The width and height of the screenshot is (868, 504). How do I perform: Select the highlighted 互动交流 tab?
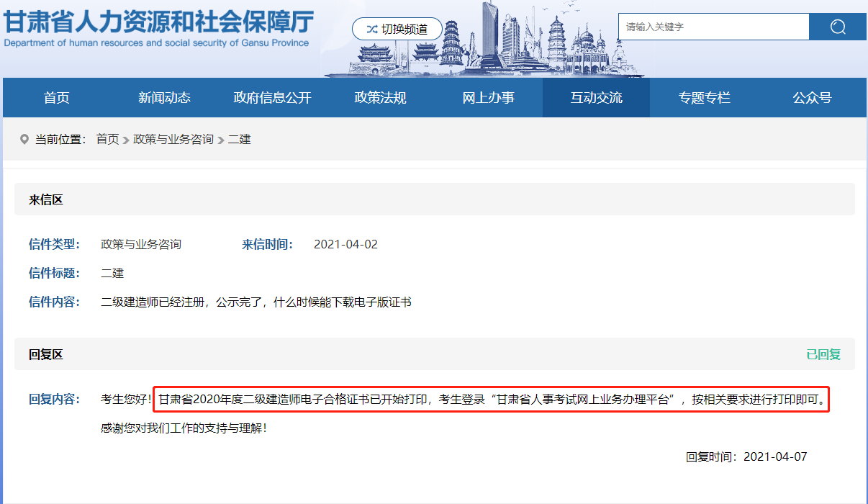point(596,97)
